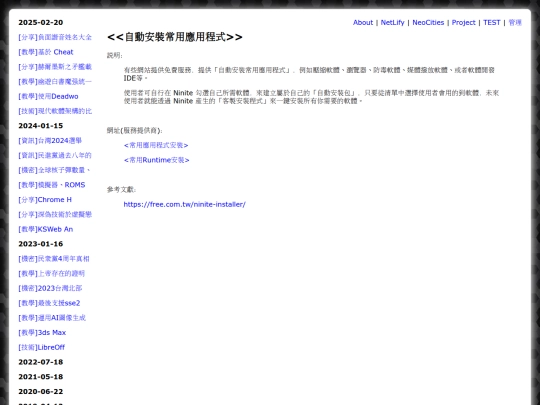Go to the NeoCities navigation link
The height and width of the screenshot is (405, 540).
(x=428, y=22)
